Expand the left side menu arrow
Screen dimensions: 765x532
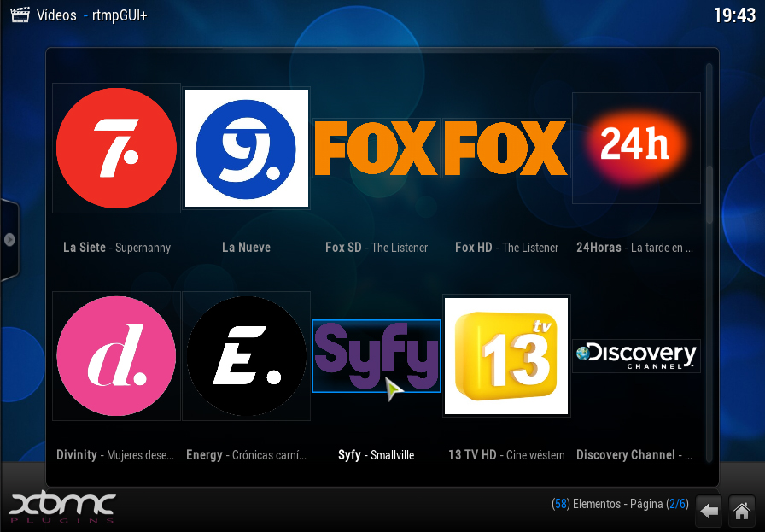pyautogui.click(x=9, y=240)
